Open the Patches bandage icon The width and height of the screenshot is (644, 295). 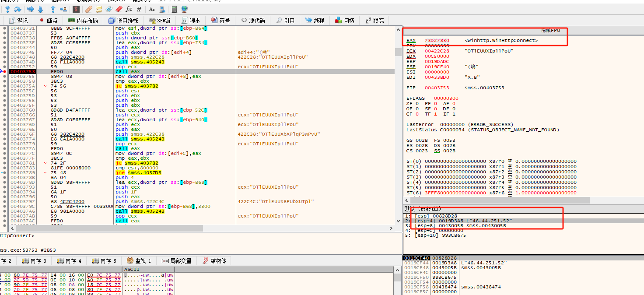pyautogui.click(x=89, y=9)
